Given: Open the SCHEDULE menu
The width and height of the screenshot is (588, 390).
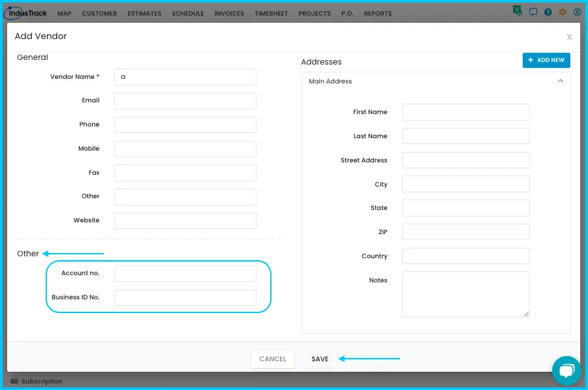Looking at the screenshot, I should 188,14.
